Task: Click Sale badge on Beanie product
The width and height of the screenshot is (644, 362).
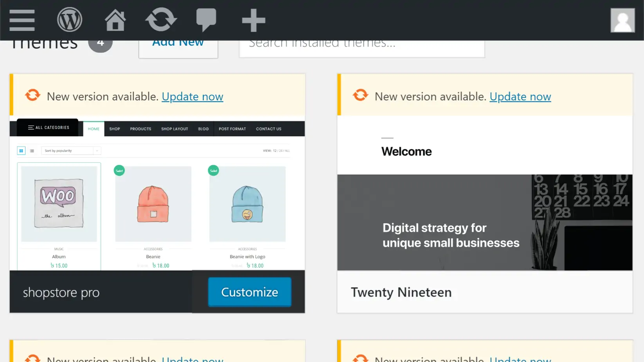Action: point(119,170)
